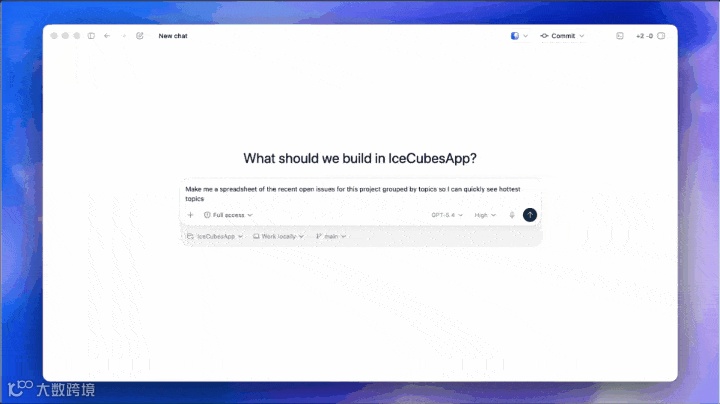The height and width of the screenshot is (404, 720).
Task: Open the Work locally dropdown
Action: coord(278,236)
